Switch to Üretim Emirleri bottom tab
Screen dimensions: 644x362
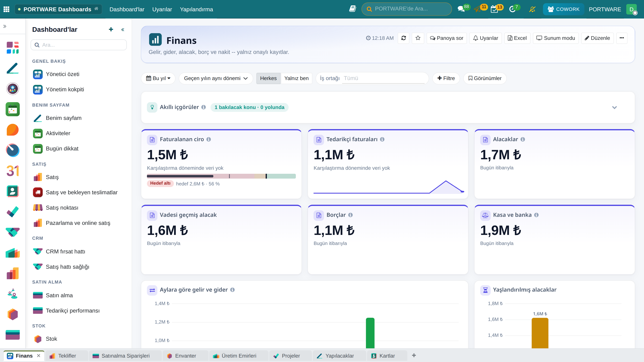click(x=239, y=356)
